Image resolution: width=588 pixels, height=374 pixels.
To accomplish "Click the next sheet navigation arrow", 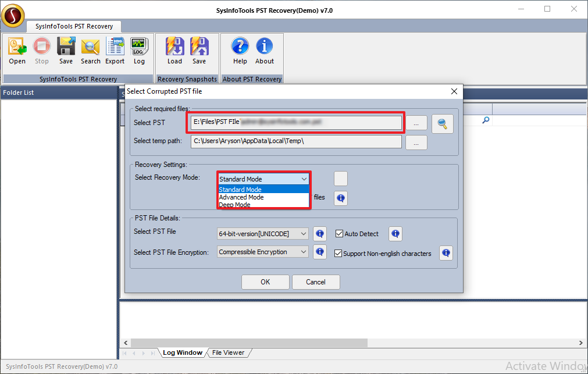I will pos(143,353).
